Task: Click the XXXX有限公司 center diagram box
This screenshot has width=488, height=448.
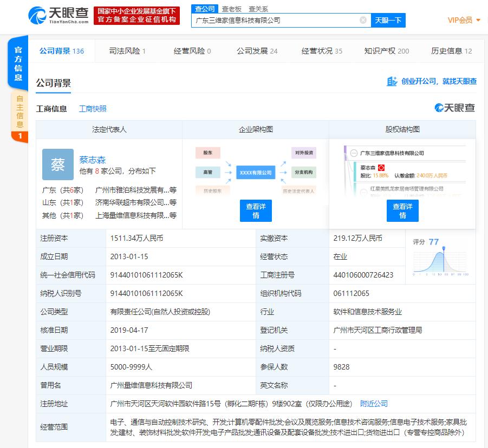Action: point(256,173)
